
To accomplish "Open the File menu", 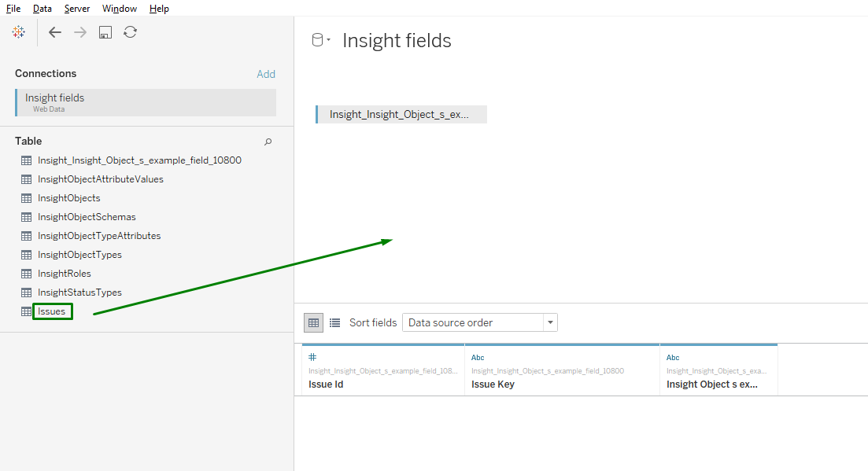I will 13,9.
